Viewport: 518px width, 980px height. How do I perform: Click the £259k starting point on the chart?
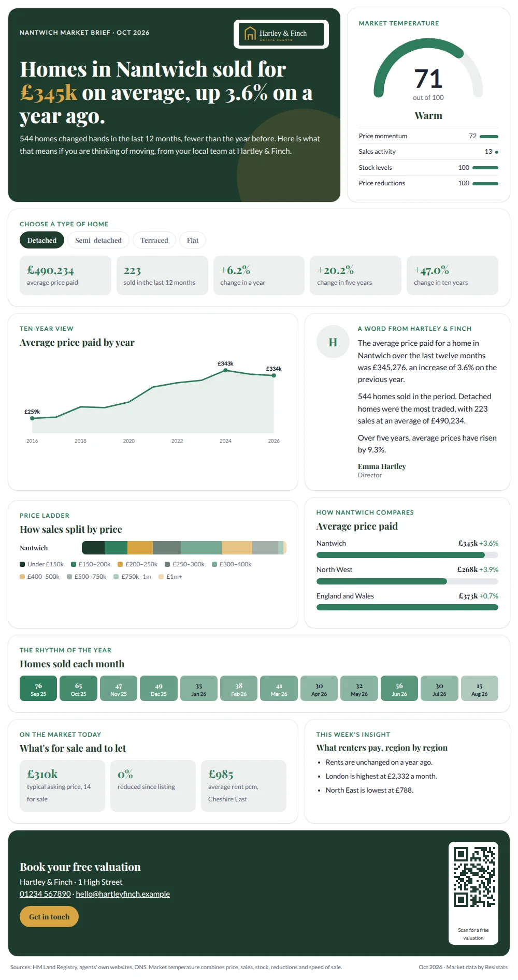coord(32,418)
